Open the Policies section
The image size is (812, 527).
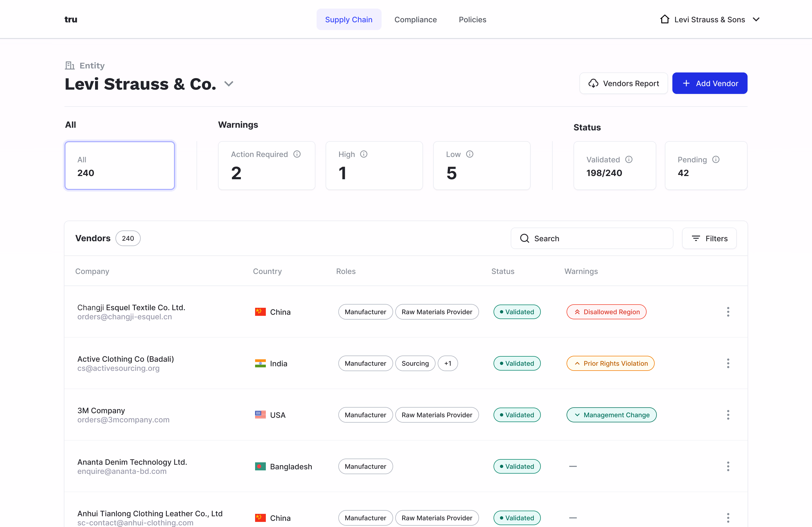[x=472, y=19]
